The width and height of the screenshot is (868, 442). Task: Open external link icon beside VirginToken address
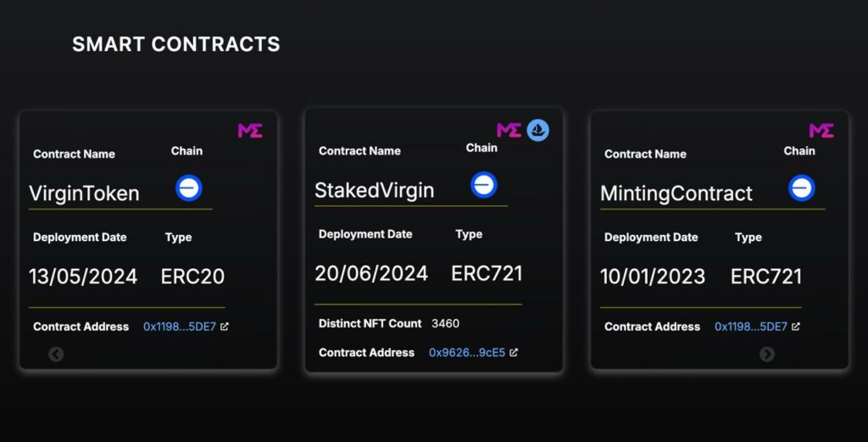tap(224, 327)
